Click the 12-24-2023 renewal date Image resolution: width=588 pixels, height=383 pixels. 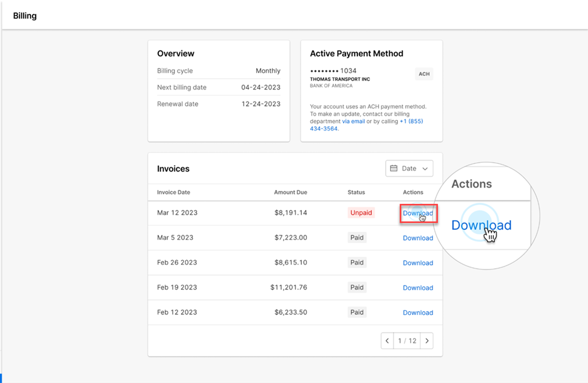click(261, 104)
